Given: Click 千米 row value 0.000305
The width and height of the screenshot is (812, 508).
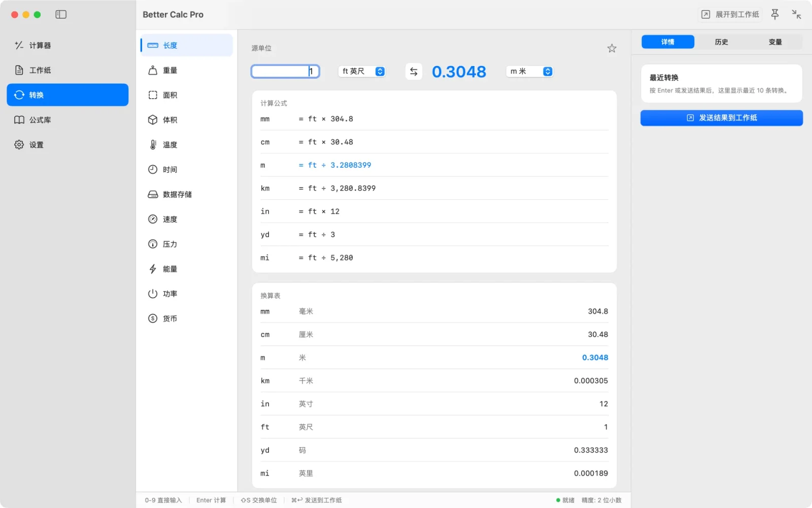Looking at the screenshot, I should point(591,381).
